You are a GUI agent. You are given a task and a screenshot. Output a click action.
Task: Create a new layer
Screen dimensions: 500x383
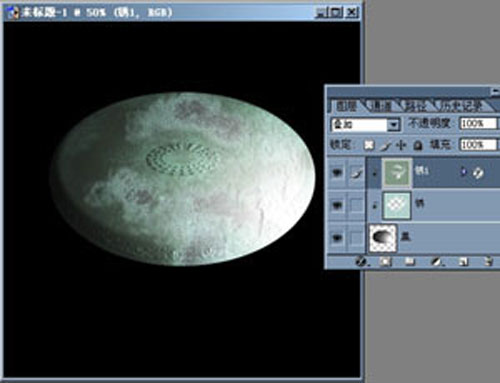pos(463,262)
